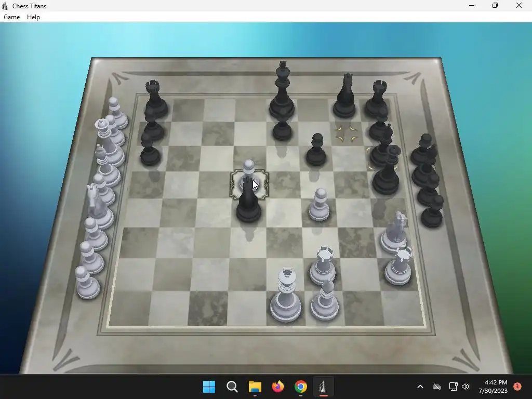Switch to Google Chrome in the taskbar

click(x=301, y=387)
